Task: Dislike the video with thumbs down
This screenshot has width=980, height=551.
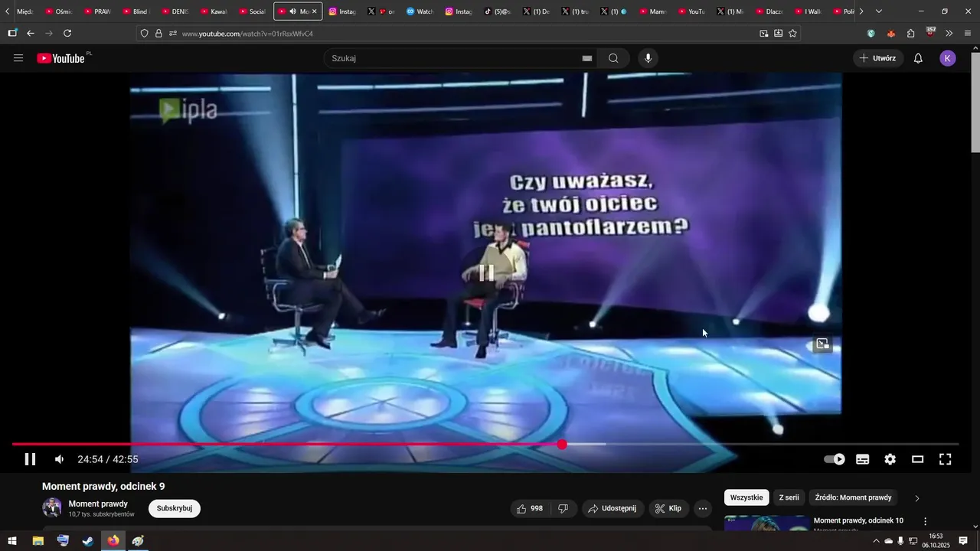Action: click(563, 508)
